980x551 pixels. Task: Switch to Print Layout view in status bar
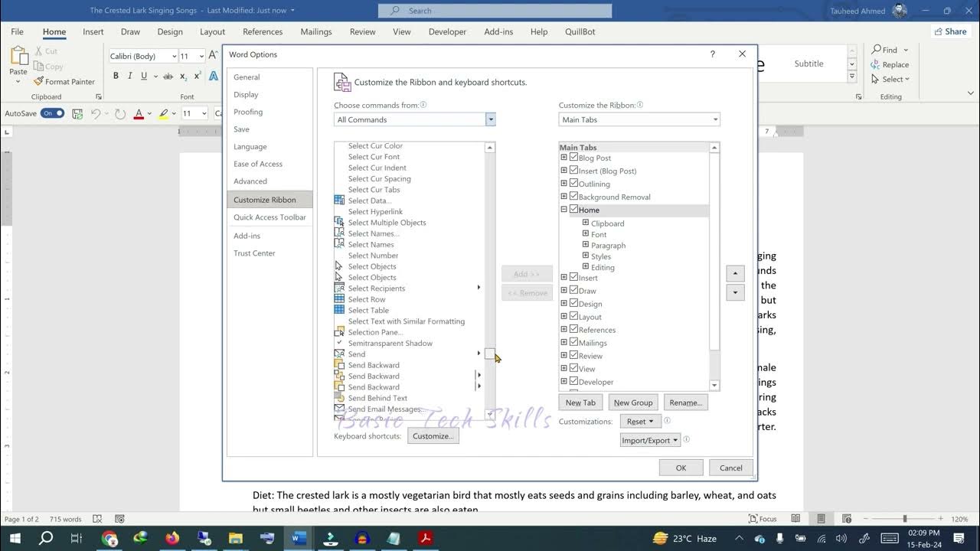click(x=821, y=519)
